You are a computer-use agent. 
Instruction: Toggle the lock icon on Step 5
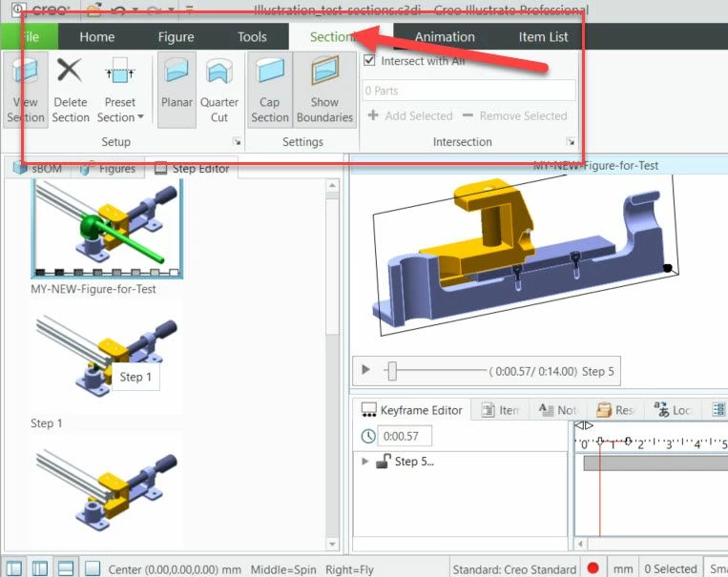(x=383, y=461)
